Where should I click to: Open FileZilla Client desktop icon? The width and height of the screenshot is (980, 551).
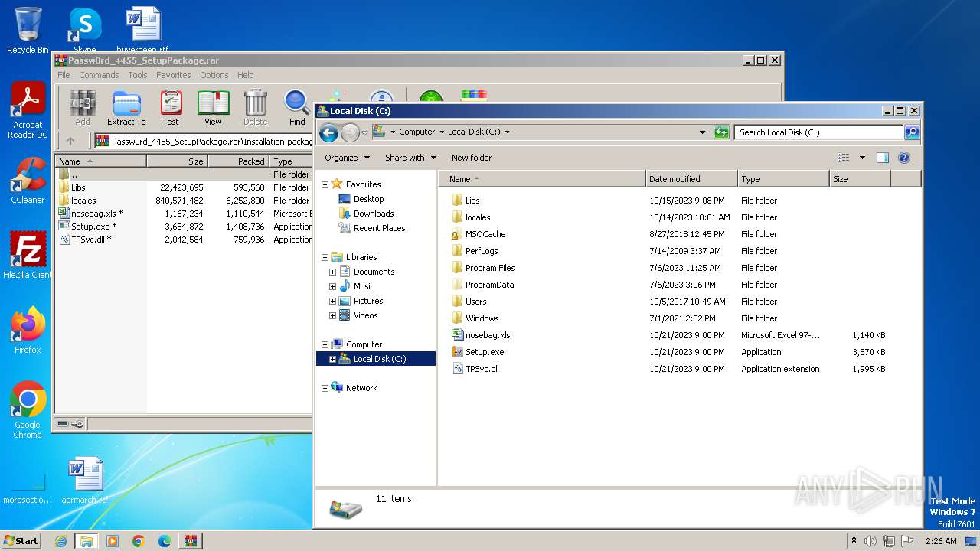tap(28, 255)
